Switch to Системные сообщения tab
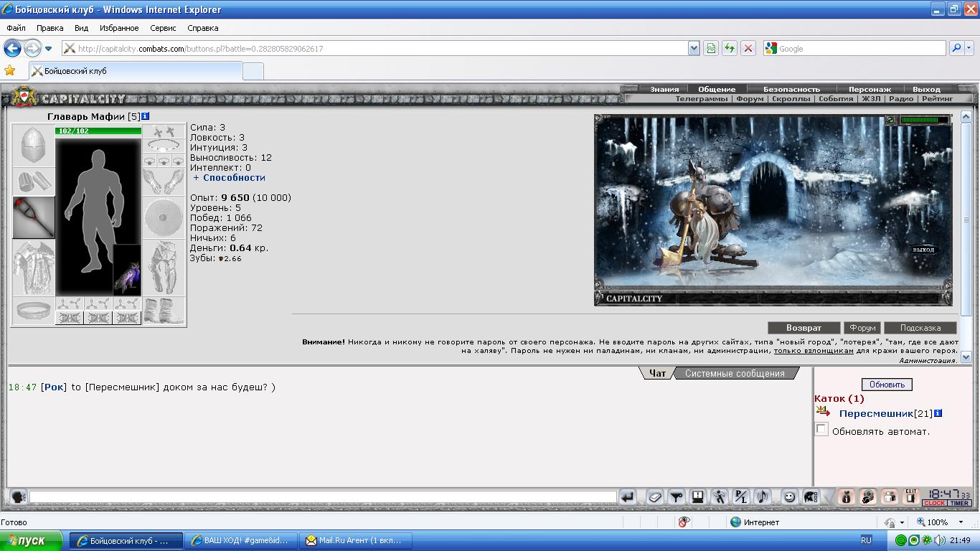Screen dimensions: 980x551 pyautogui.click(x=735, y=373)
